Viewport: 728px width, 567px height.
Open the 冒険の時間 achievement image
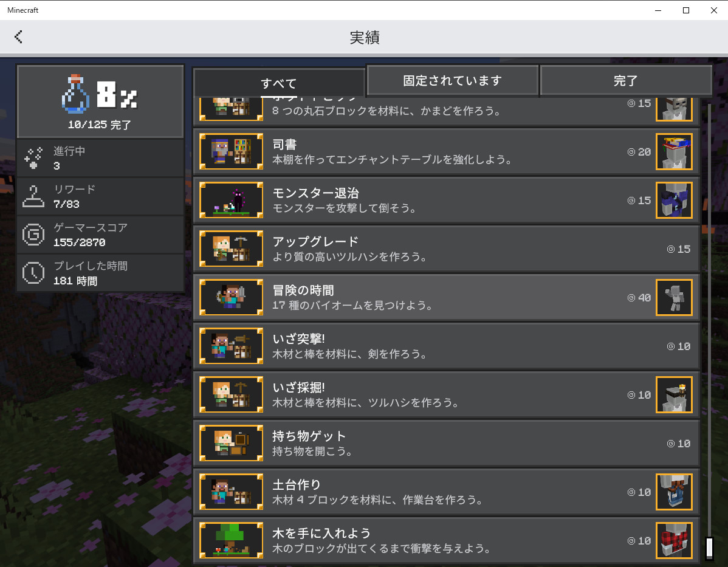[x=231, y=297]
